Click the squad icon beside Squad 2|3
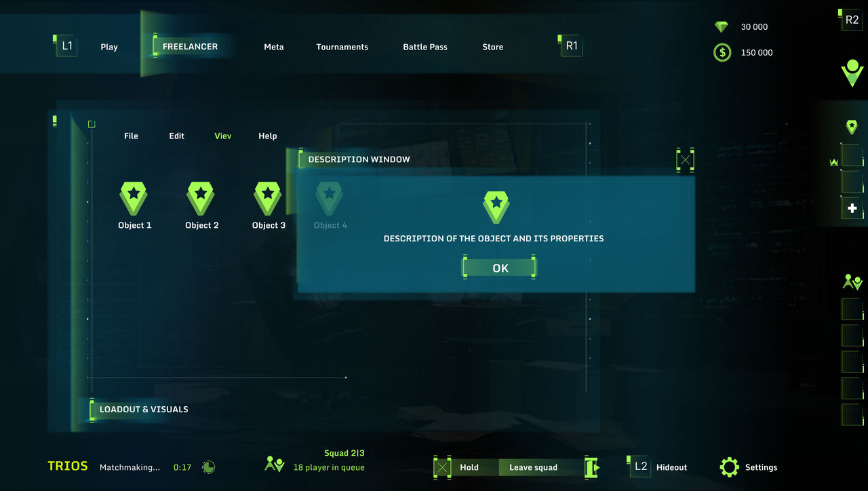The width and height of the screenshot is (868, 491). tap(275, 465)
